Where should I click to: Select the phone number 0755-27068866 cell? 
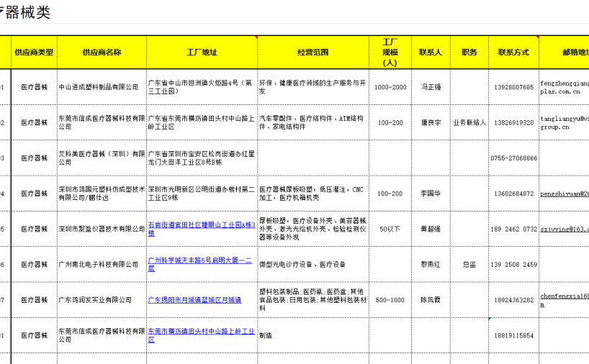513,158
